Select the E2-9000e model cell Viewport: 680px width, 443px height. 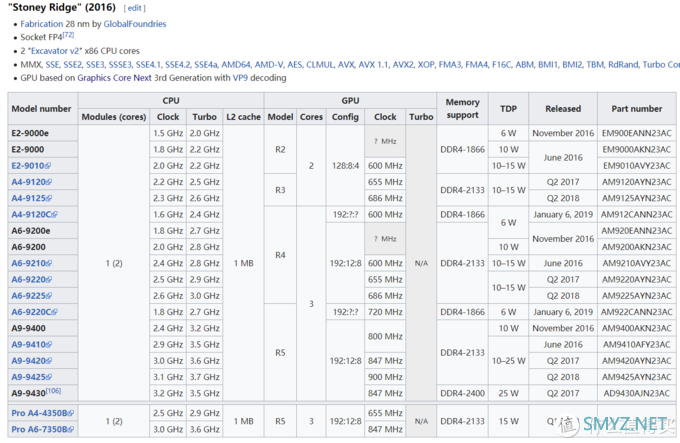[42, 134]
